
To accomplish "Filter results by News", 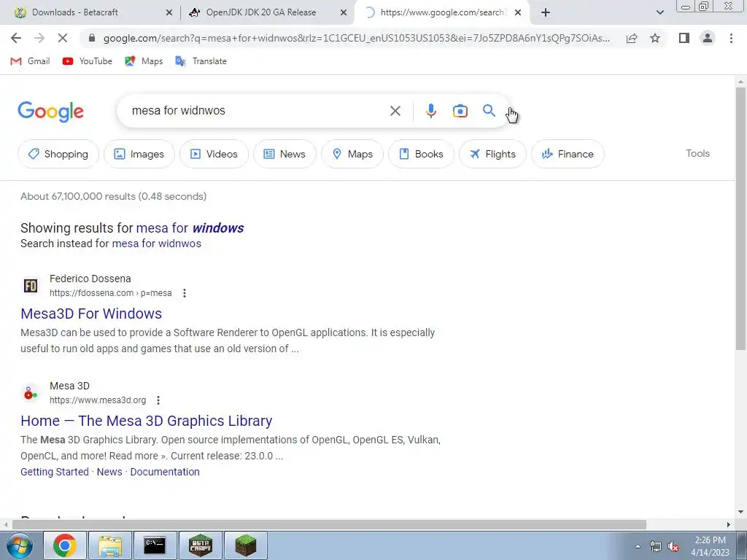I will (x=285, y=154).
